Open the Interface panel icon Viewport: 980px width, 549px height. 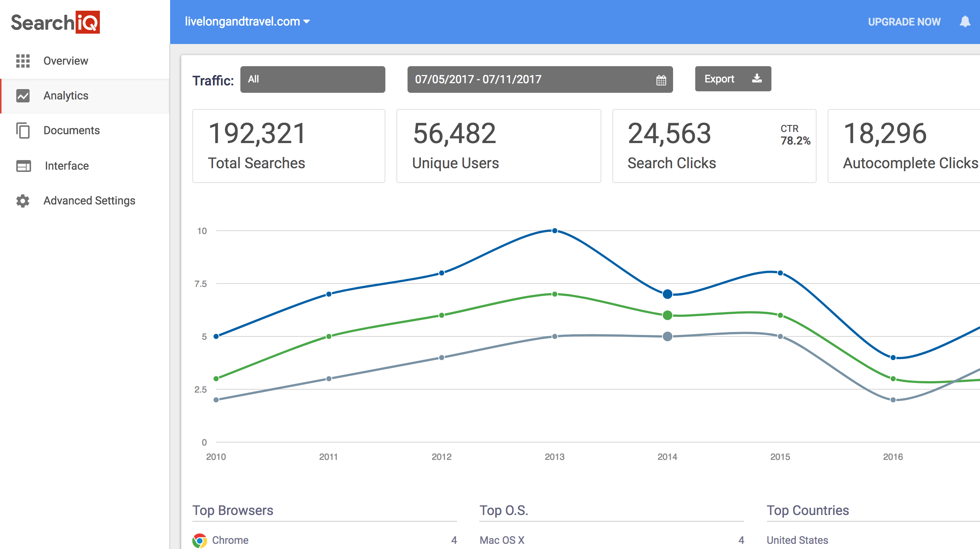[x=23, y=166]
